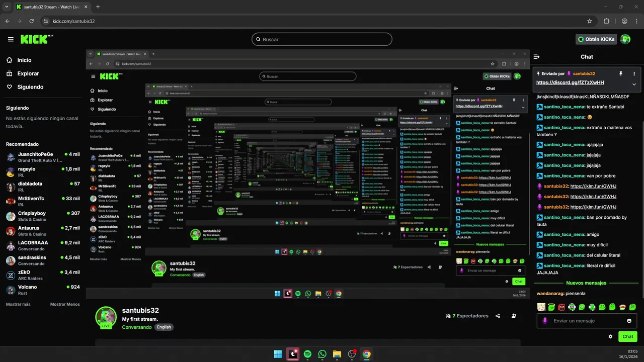Click Mostrar Menos under recommended list
The height and width of the screenshot is (362, 644).
65,304
